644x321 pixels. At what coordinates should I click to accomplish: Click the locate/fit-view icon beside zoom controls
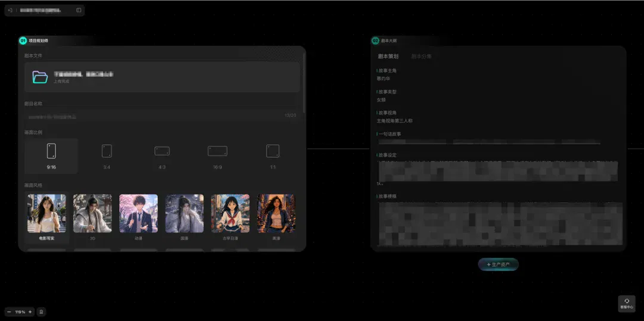pos(42,312)
